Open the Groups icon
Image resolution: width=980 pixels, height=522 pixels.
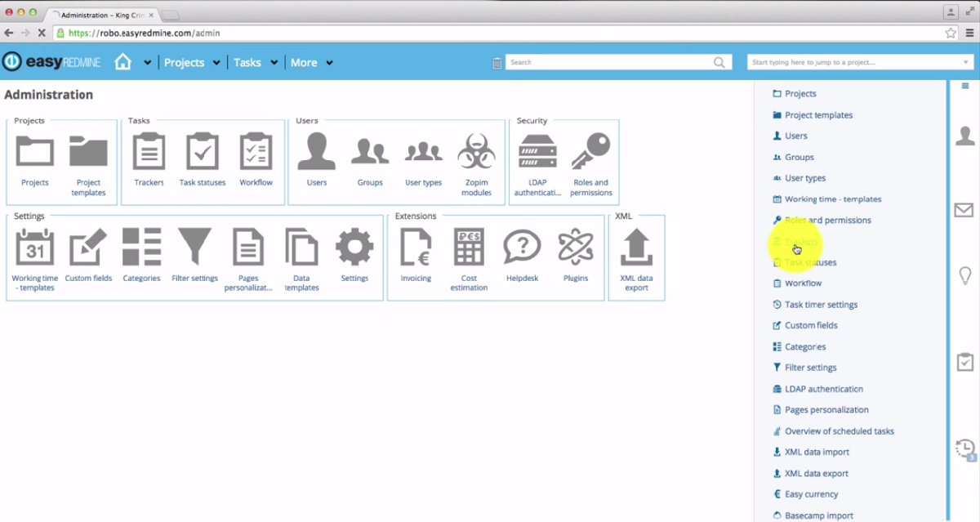click(x=370, y=152)
